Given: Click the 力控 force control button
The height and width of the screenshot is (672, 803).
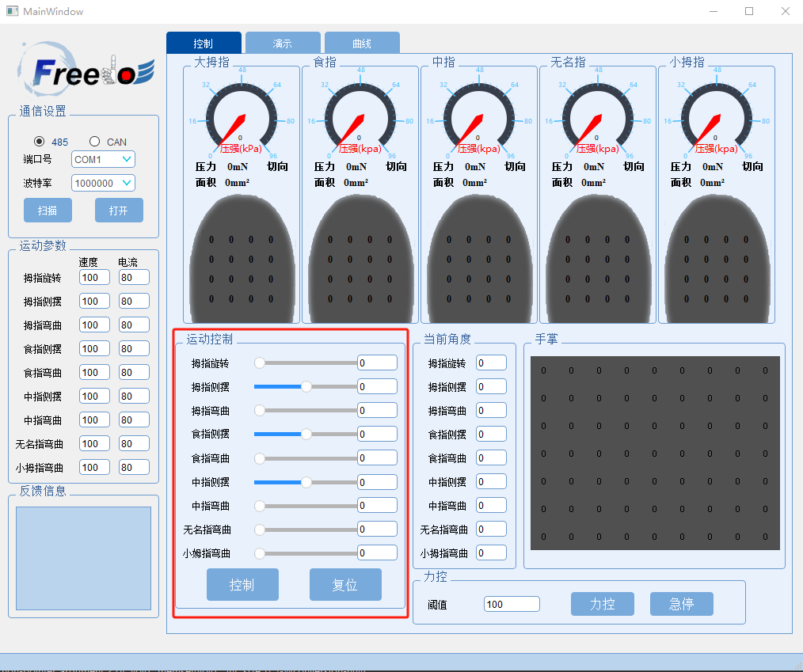Looking at the screenshot, I should (x=602, y=604).
